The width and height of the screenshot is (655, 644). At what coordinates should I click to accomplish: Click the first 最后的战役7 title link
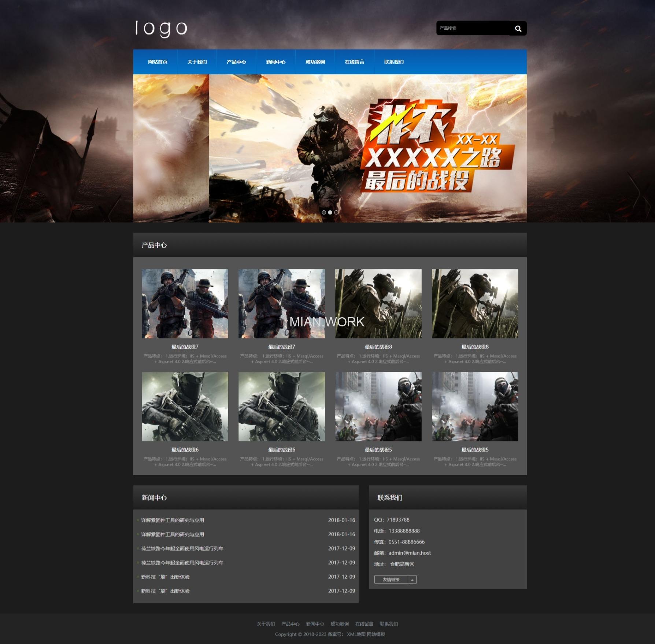[185, 347]
